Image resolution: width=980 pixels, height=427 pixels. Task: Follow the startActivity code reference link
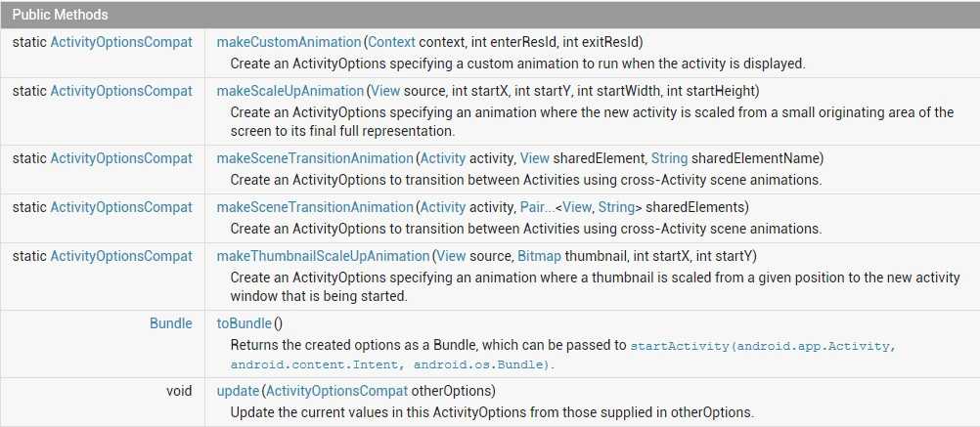tap(763, 346)
